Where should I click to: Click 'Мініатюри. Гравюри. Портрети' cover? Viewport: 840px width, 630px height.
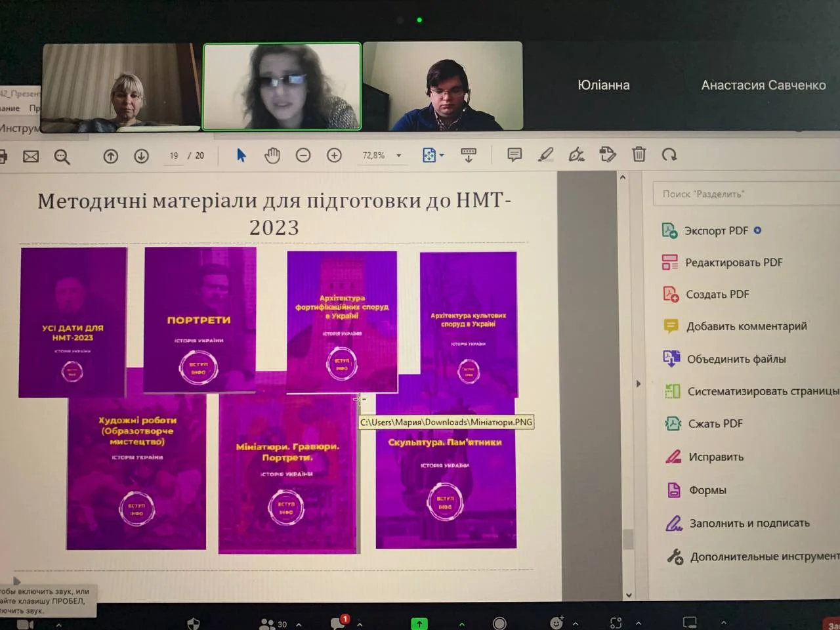[287, 473]
